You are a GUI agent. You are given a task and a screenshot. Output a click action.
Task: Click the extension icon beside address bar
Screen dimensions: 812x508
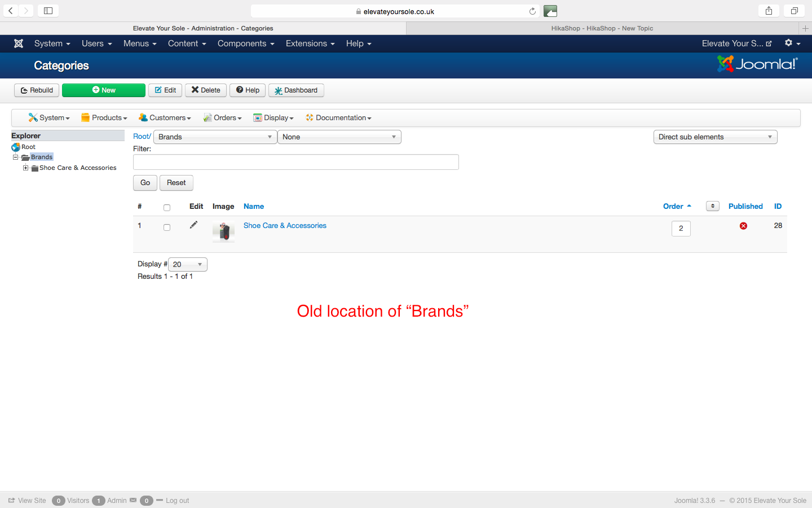pyautogui.click(x=550, y=11)
